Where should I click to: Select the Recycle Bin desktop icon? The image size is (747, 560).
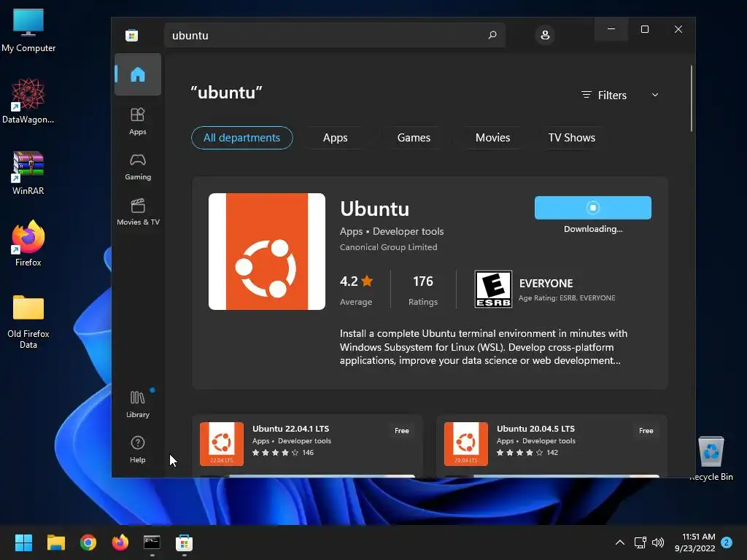(711, 458)
